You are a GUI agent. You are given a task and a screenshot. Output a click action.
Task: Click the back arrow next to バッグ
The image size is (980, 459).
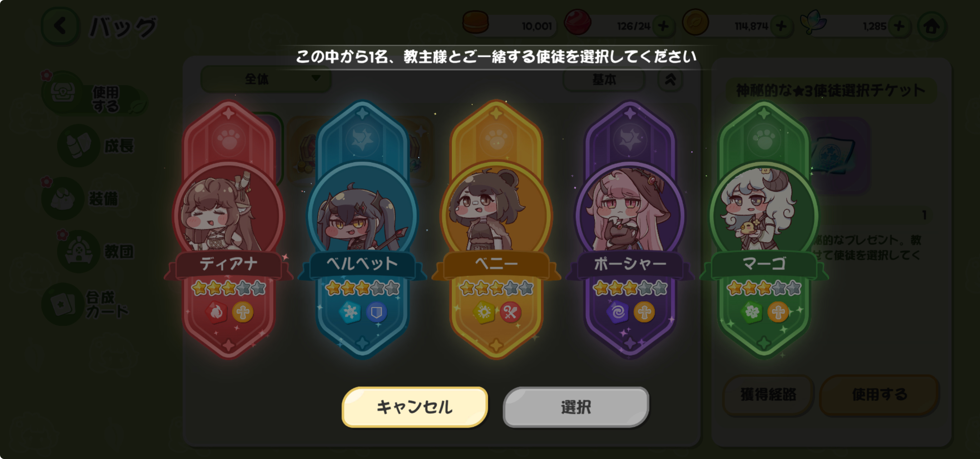coord(61,26)
